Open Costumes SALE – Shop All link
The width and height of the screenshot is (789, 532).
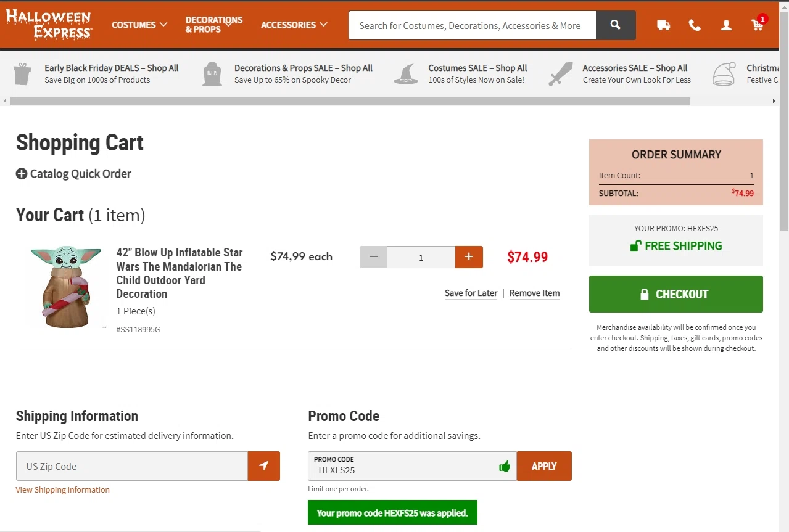[x=478, y=68]
